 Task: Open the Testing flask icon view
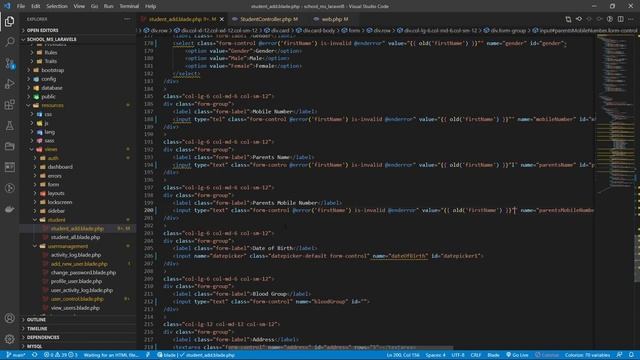[x=9, y=126]
